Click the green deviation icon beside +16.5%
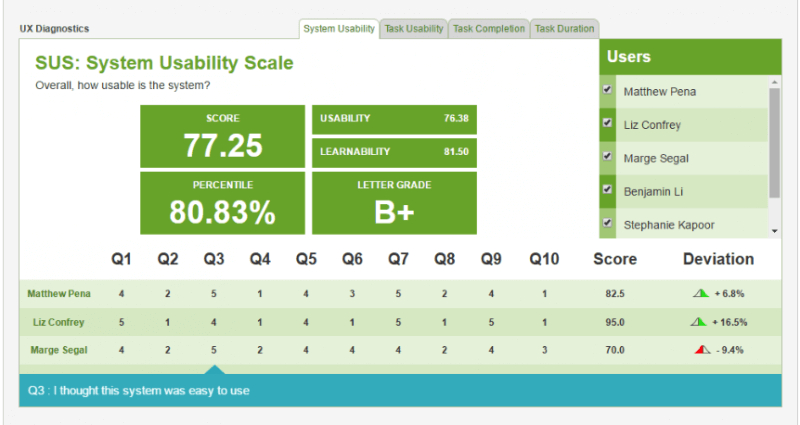 coord(698,322)
